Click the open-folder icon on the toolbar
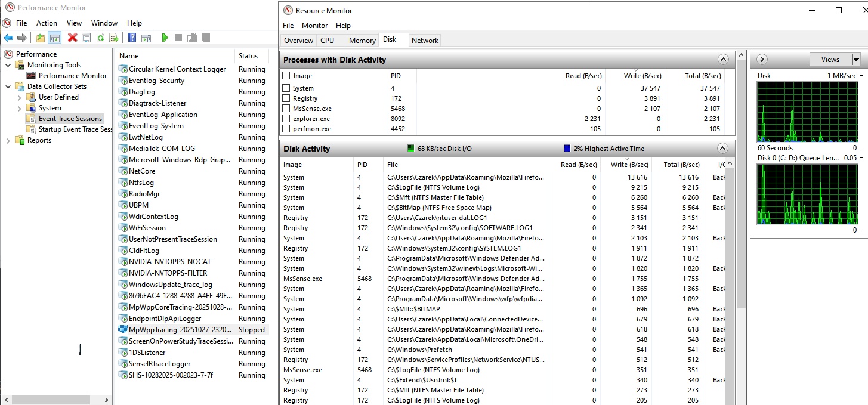The width and height of the screenshot is (868, 405). tap(39, 38)
